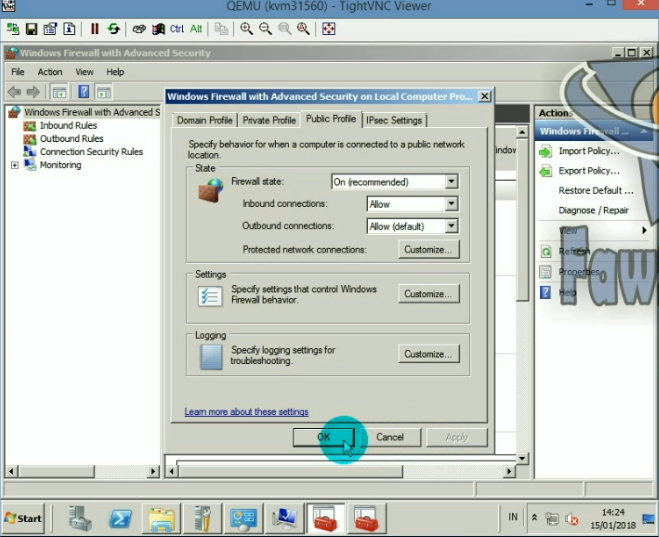Open PowerShell from the taskbar
659x537 pixels.
tap(121, 518)
